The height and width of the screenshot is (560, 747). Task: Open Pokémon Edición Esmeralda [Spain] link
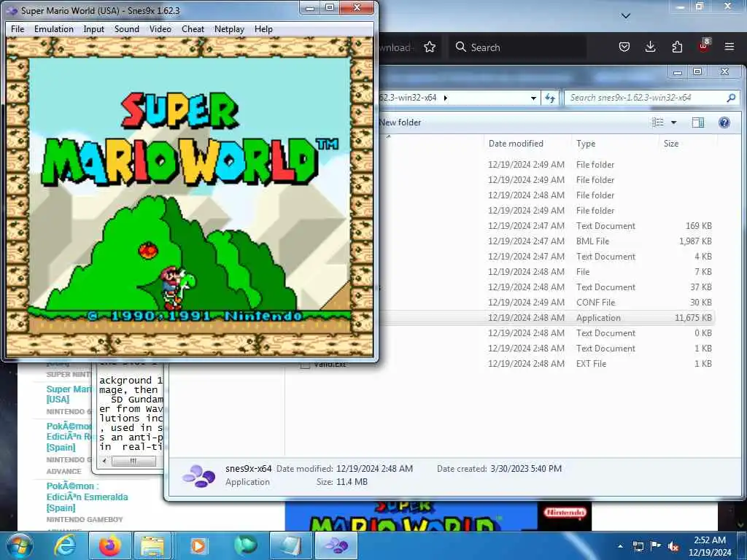pyautogui.click(x=88, y=497)
